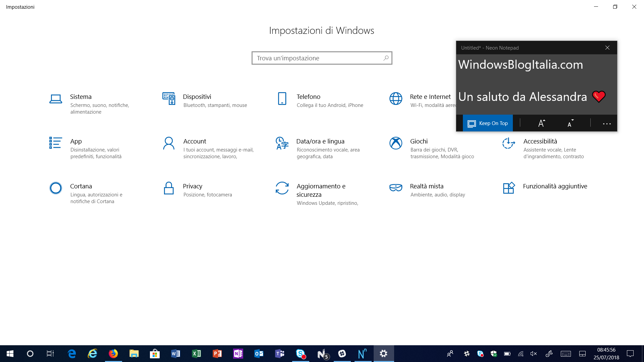Open the Rete e Internet globe icon

click(x=396, y=99)
